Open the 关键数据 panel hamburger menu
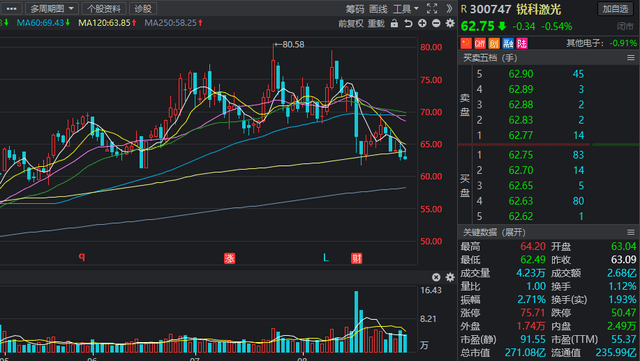The image size is (640, 361). click(x=631, y=232)
